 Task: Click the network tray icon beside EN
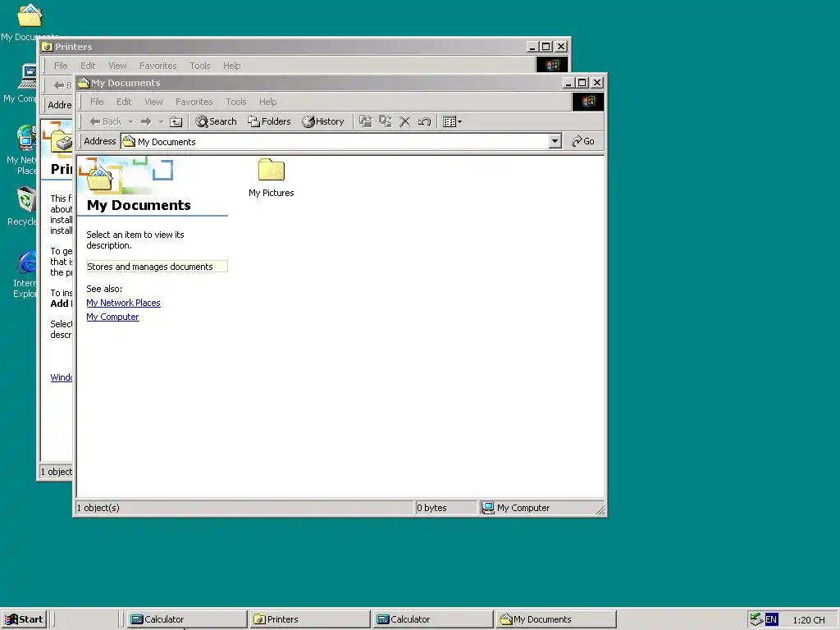tap(756, 619)
